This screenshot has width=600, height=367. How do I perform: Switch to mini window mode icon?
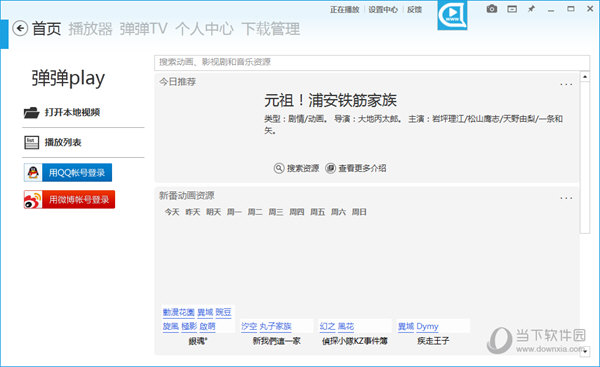tap(512, 9)
